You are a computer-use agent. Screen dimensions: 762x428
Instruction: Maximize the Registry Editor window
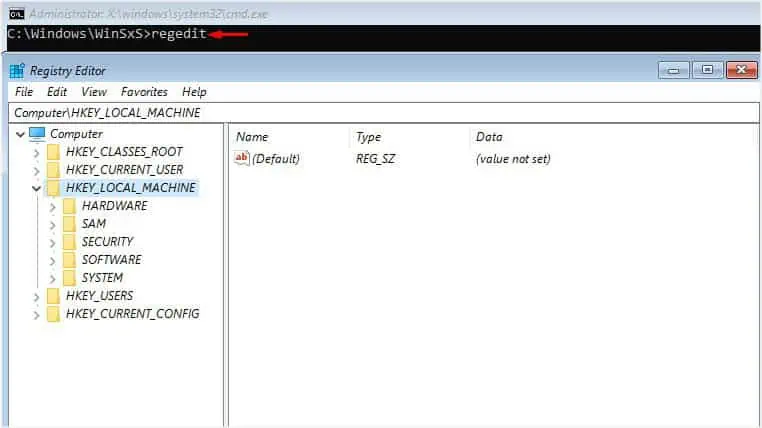coord(707,70)
